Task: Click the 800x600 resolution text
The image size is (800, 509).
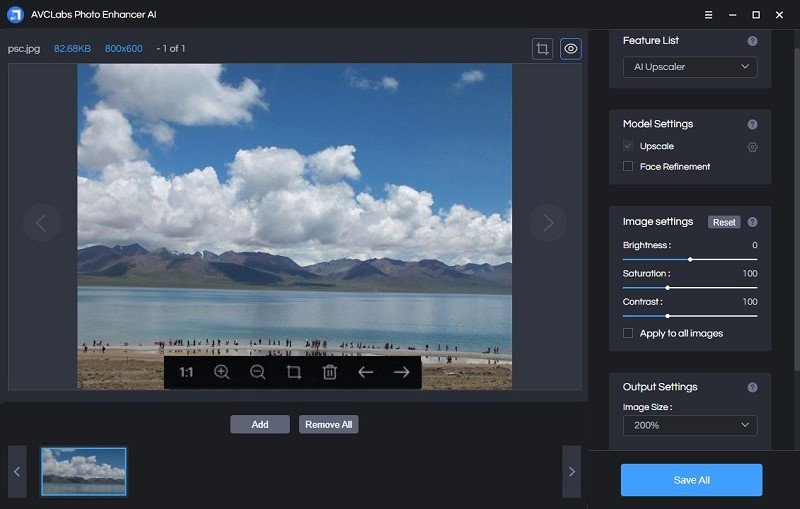Action: coord(123,49)
